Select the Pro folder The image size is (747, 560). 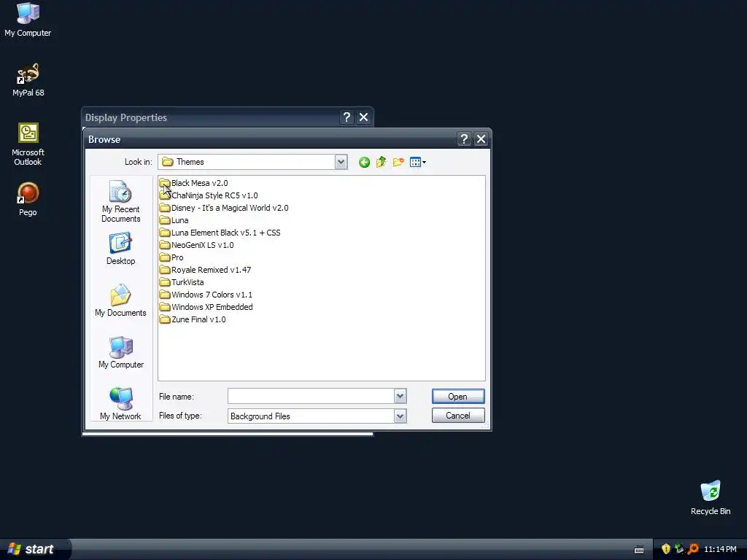171,257
